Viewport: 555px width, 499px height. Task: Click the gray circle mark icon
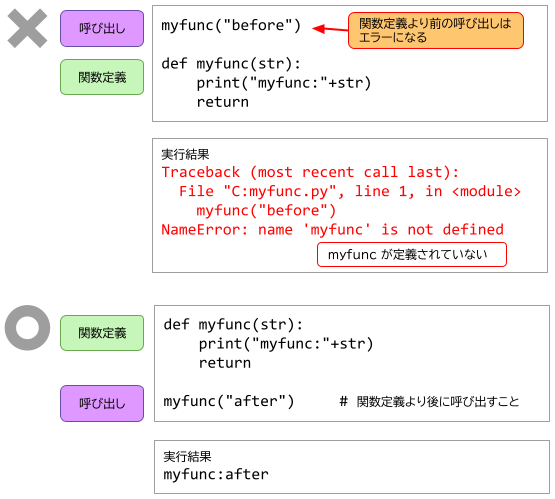tap(27, 328)
